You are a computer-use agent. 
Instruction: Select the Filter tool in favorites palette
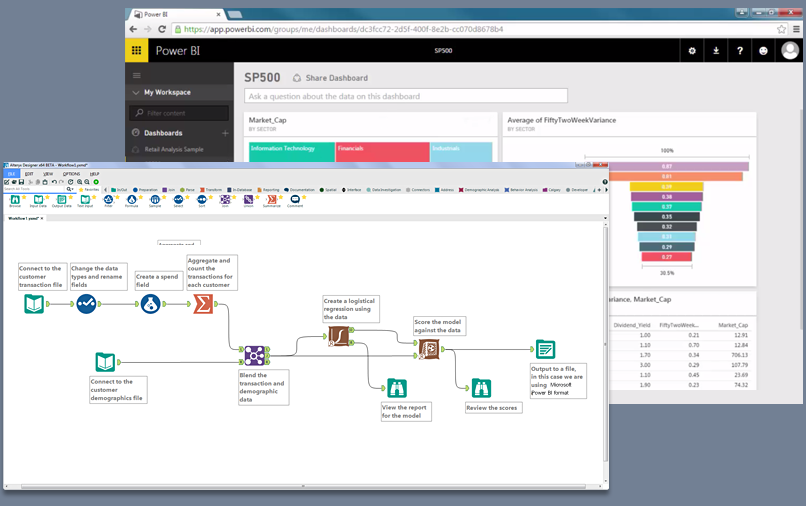tap(108, 200)
